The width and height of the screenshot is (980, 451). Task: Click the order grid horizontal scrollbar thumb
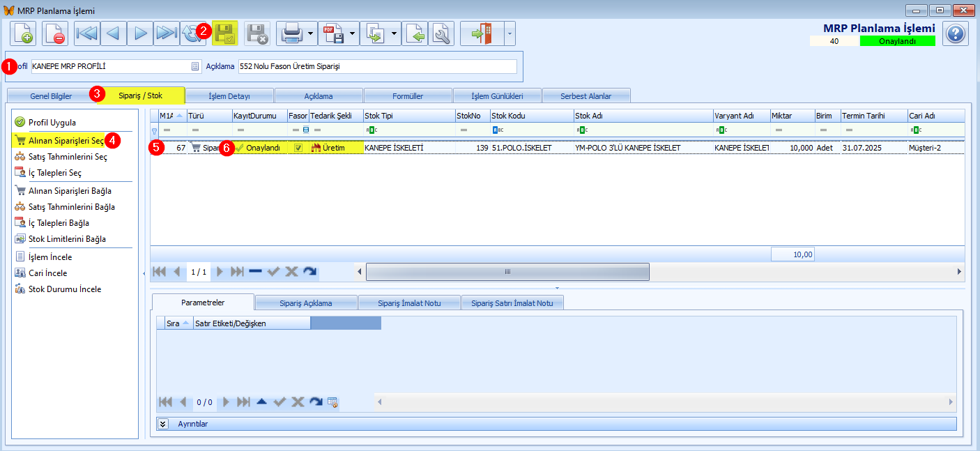[507, 272]
